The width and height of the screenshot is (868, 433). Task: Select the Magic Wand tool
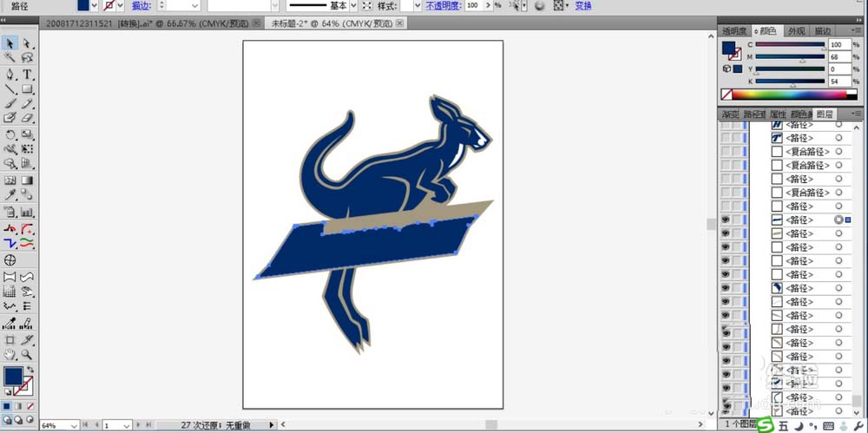[10, 57]
